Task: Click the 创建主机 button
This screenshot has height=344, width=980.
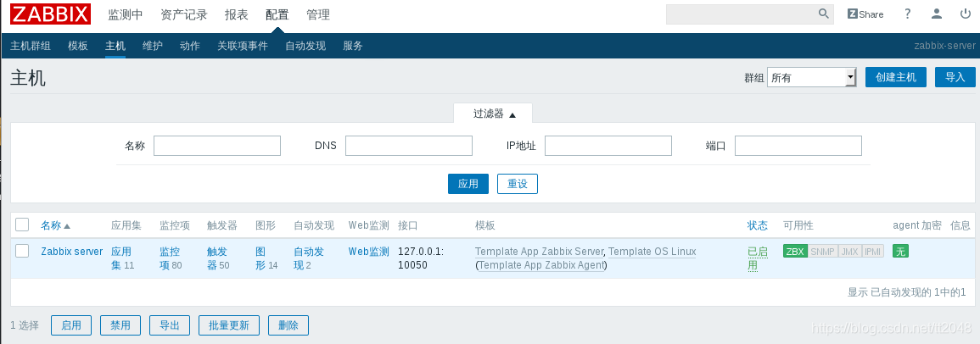Action: (x=896, y=77)
